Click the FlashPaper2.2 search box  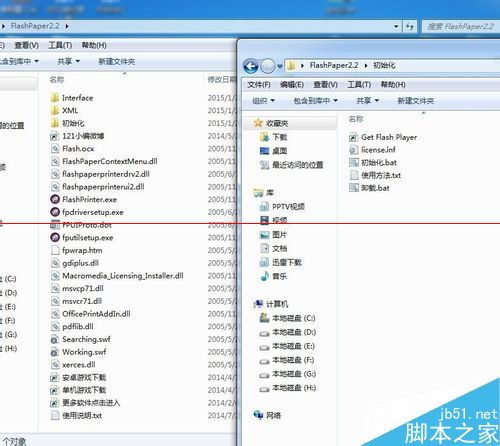click(461, 26)
